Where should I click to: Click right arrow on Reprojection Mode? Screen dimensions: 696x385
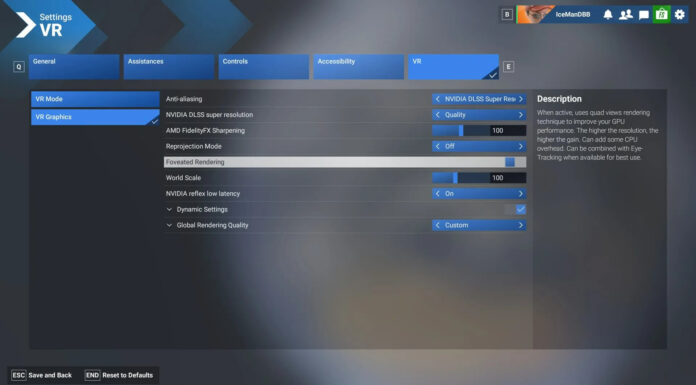[x=521, y=146]
